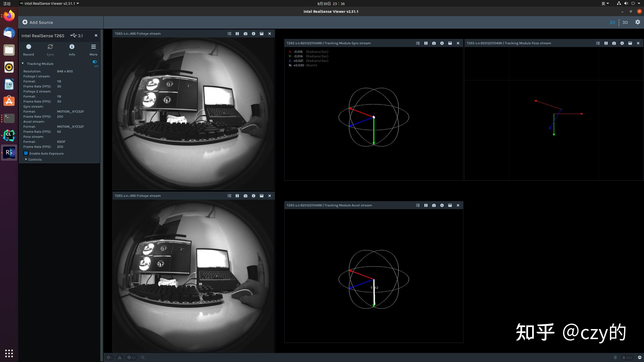
Task: Open Firefox from the Ubuntu dock
Action: (9, 16)
